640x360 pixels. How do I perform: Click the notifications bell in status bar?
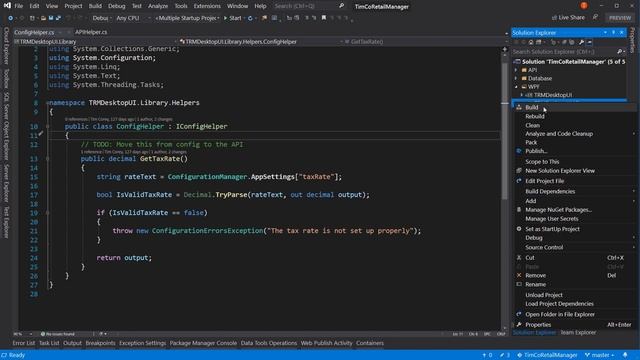click(x=625, y=355)
